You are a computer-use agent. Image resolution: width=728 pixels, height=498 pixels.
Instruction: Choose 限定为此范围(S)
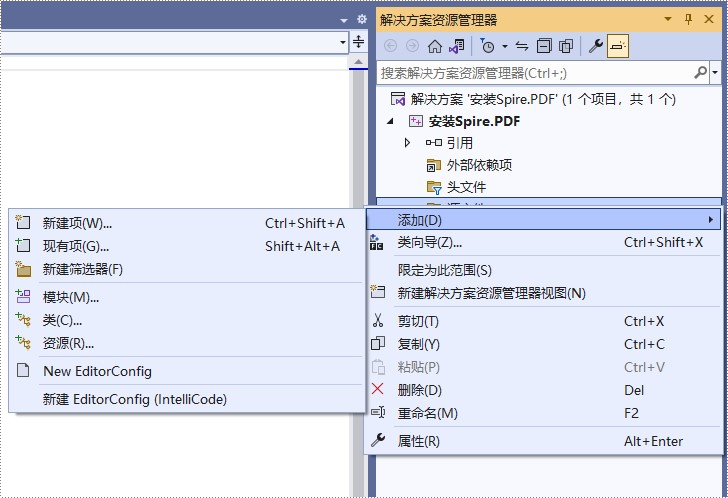pos(543,270)
